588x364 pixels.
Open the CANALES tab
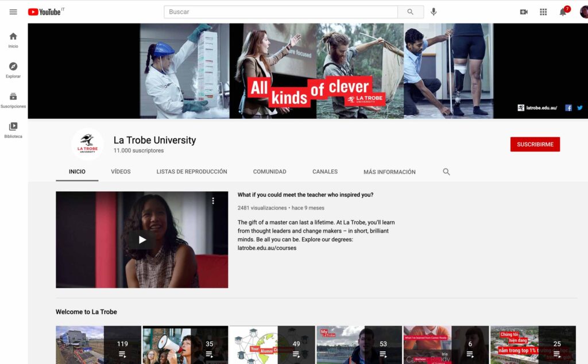(325, 172)
